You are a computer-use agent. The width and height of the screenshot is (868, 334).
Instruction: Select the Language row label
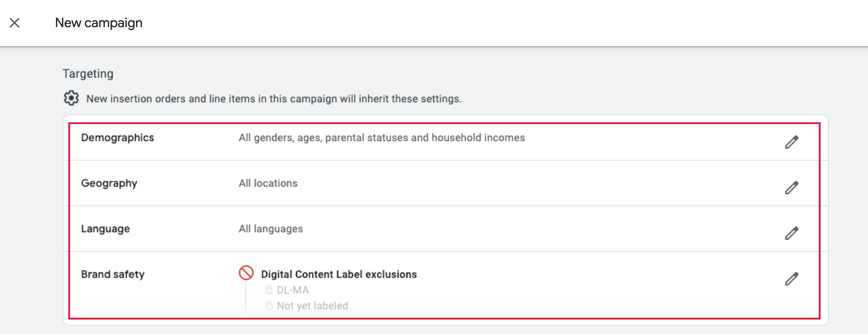point(105,229)
